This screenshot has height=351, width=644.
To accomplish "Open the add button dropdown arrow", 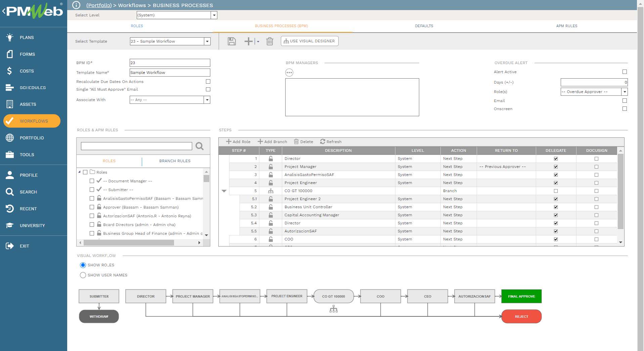I will 258,42.
